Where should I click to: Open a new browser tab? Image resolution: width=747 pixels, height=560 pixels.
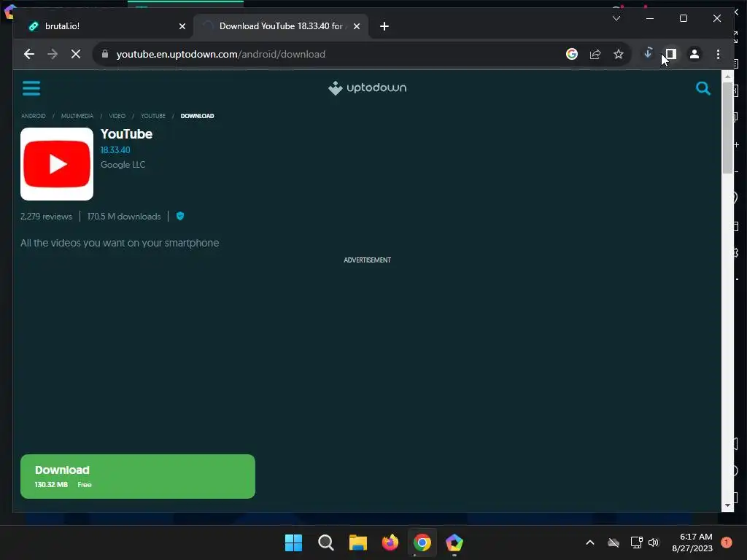pyautogui.click(x=384, y=26)
